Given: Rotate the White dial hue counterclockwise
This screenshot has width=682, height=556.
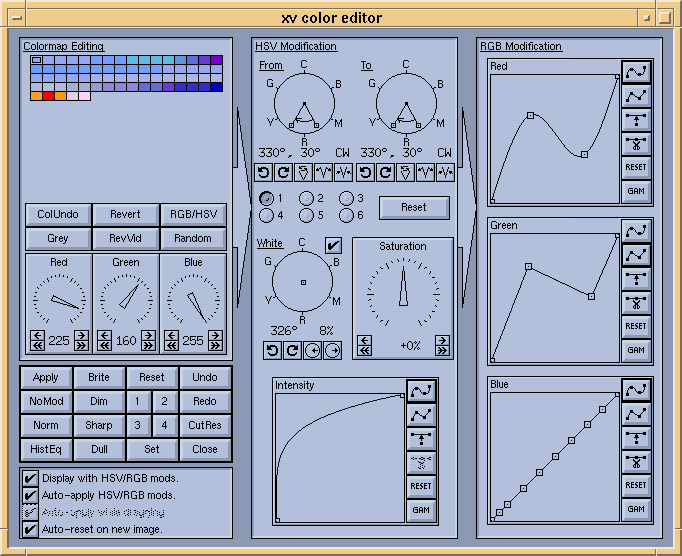Looking at the screenshot, I should (271, 350).
